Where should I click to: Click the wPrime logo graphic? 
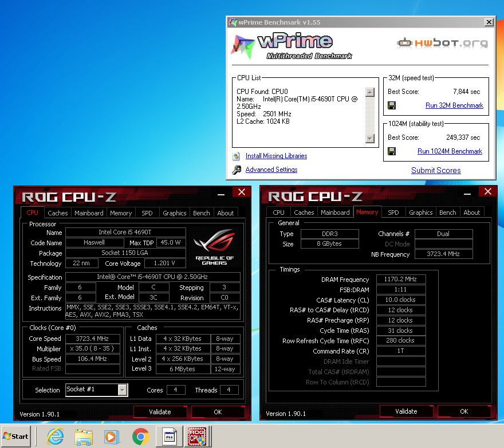tap(291, 46)
